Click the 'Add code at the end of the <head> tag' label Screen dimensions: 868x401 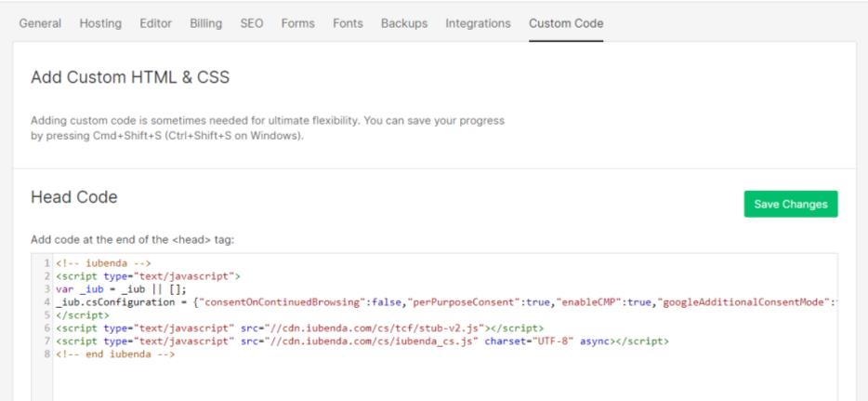point(133,240)
